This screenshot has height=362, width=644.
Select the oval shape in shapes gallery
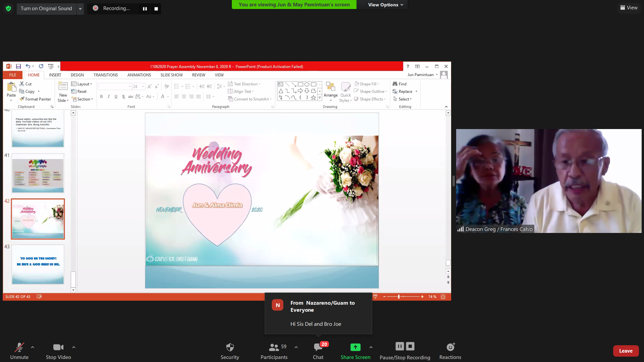tap(307, 84)
